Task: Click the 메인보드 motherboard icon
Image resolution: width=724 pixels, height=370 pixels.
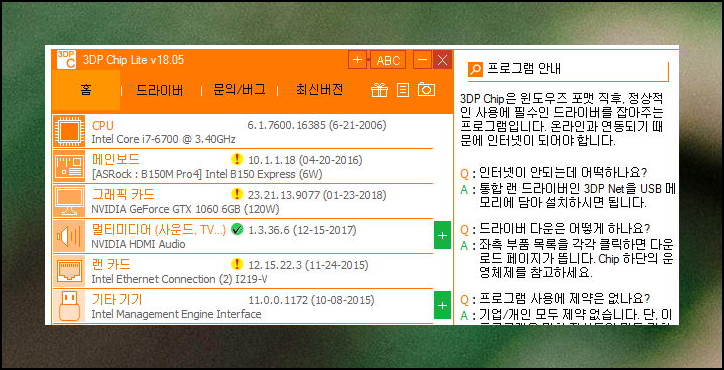Action: click(69, 166)
